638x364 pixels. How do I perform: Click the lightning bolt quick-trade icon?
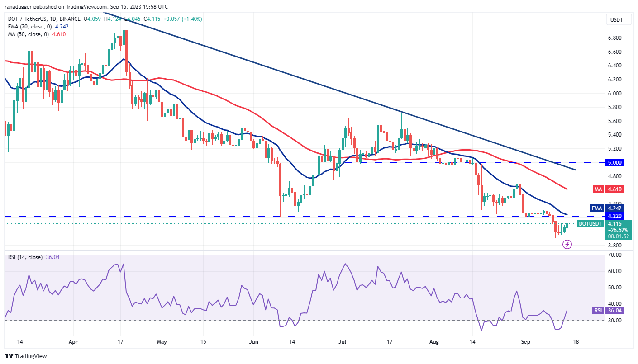568,244
